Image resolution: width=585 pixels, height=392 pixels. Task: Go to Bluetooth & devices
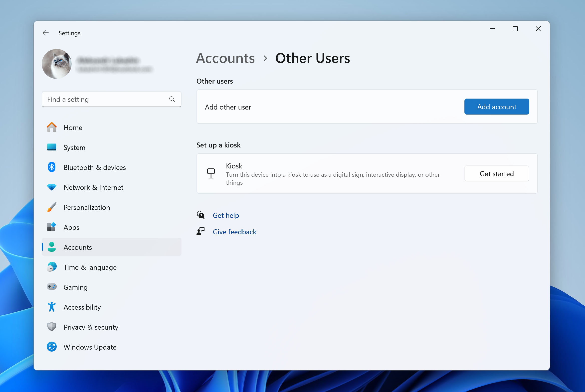[x=112, y=167]
